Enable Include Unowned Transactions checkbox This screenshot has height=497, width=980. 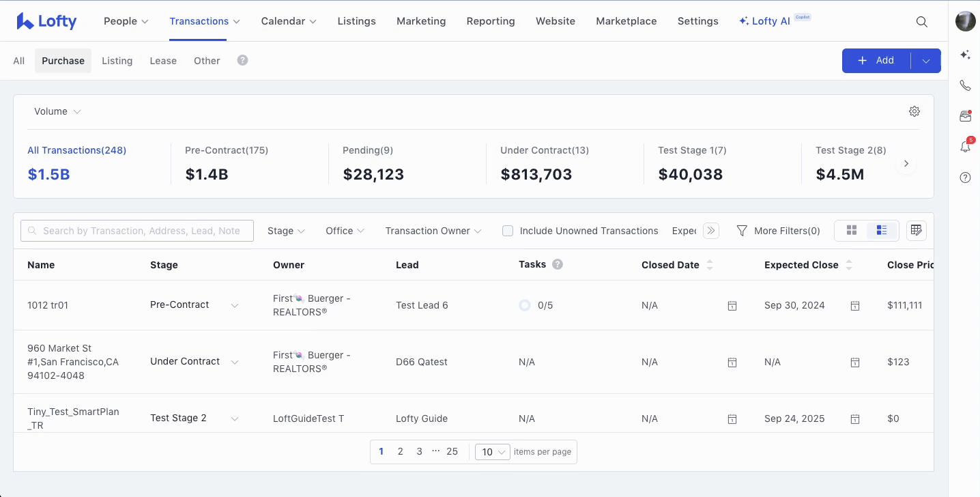coord(508,231)
